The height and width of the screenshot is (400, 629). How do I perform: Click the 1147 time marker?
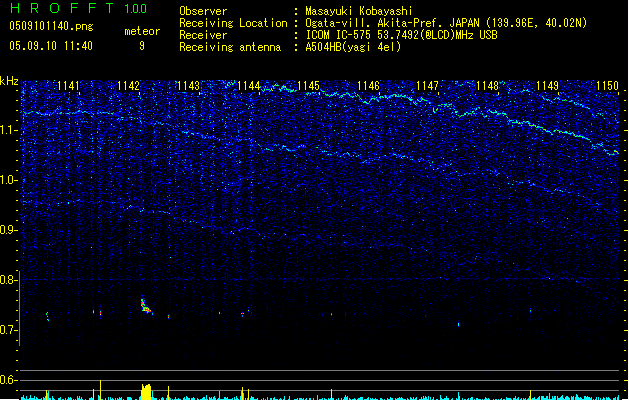point(428,86)
